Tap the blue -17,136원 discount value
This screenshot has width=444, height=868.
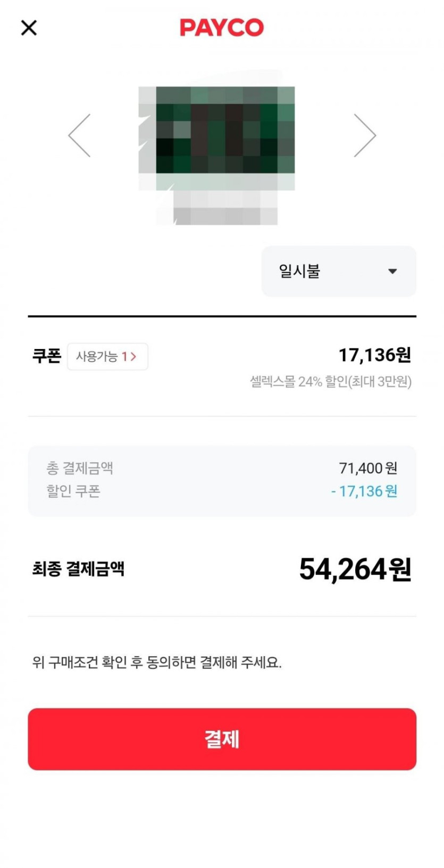coord(364,491)
